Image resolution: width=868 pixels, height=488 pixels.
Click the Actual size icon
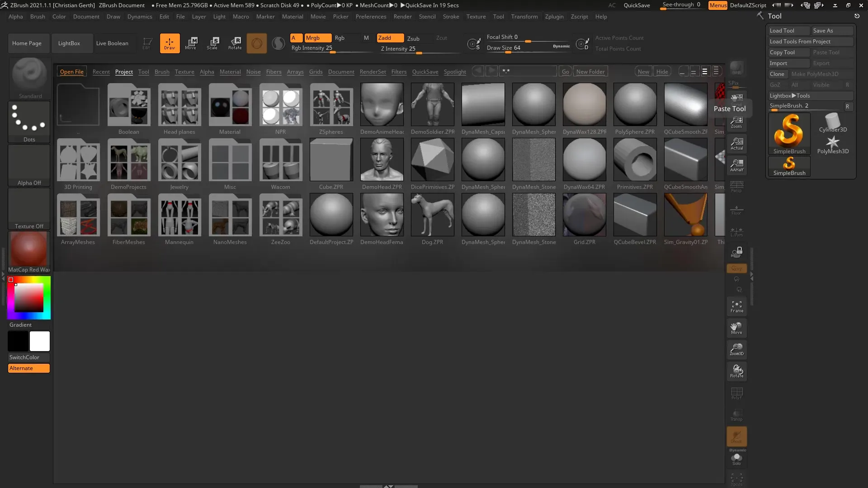pyautogui.click(x=737, y=144)
